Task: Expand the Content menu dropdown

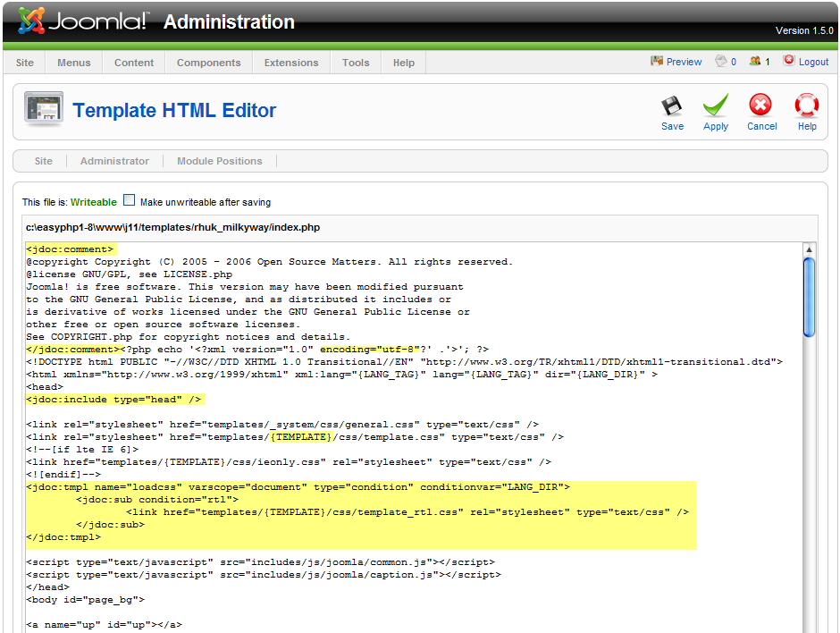Action: (134, 63)
